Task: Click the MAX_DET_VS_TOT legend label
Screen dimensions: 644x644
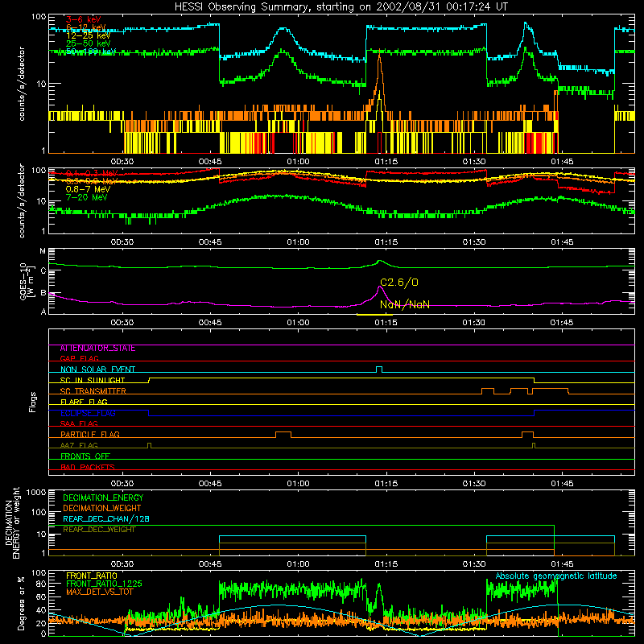Action: [99, 592]
